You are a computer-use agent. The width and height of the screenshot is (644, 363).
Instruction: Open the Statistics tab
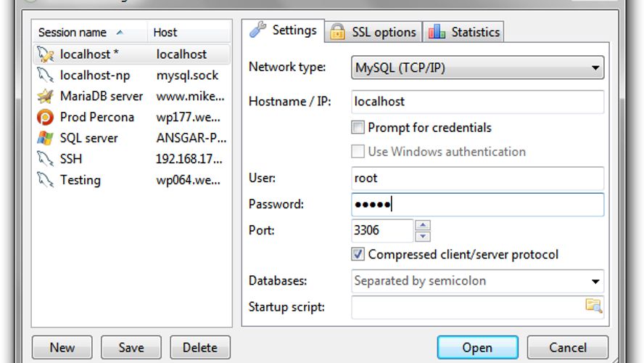[x=463, y=32]
